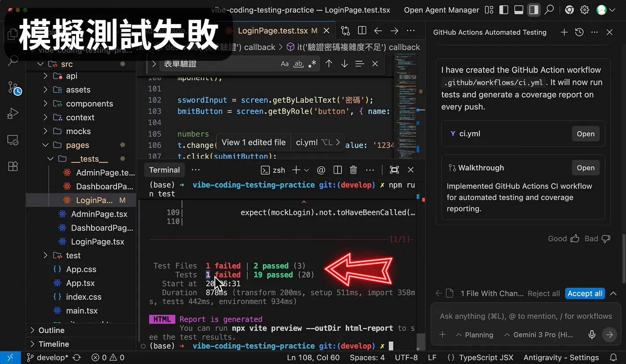Expand the Timeline section
The height and width of the screenshot is (364, 626).
[81, 344]
